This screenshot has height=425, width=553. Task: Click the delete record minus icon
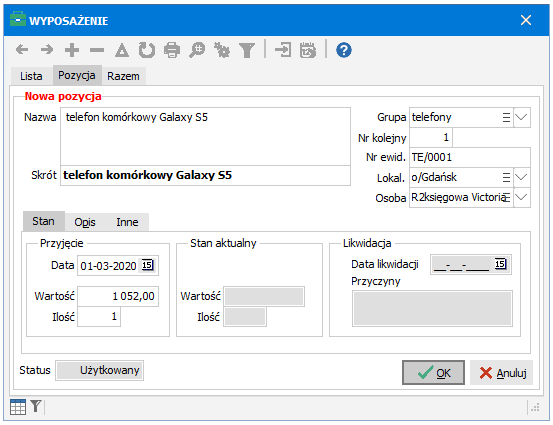click(x=97, y=50)
